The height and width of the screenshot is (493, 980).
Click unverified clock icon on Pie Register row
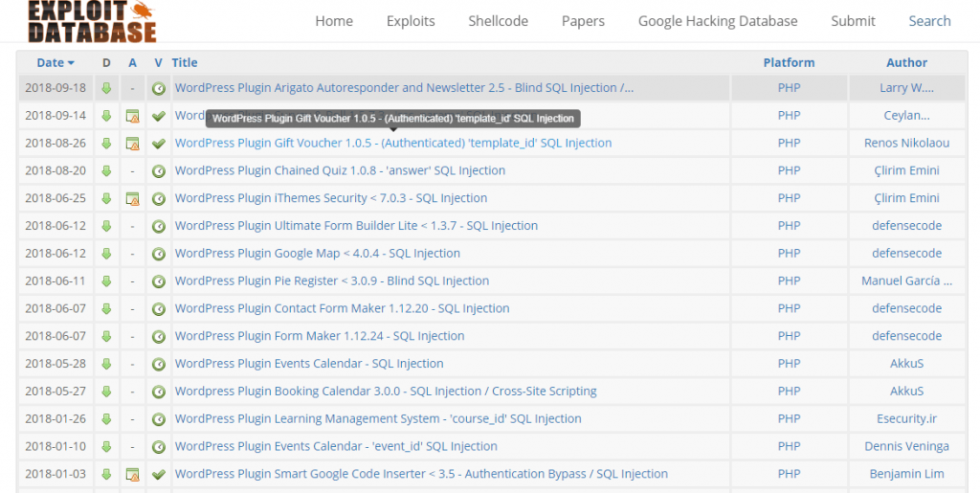coord(159,280)
